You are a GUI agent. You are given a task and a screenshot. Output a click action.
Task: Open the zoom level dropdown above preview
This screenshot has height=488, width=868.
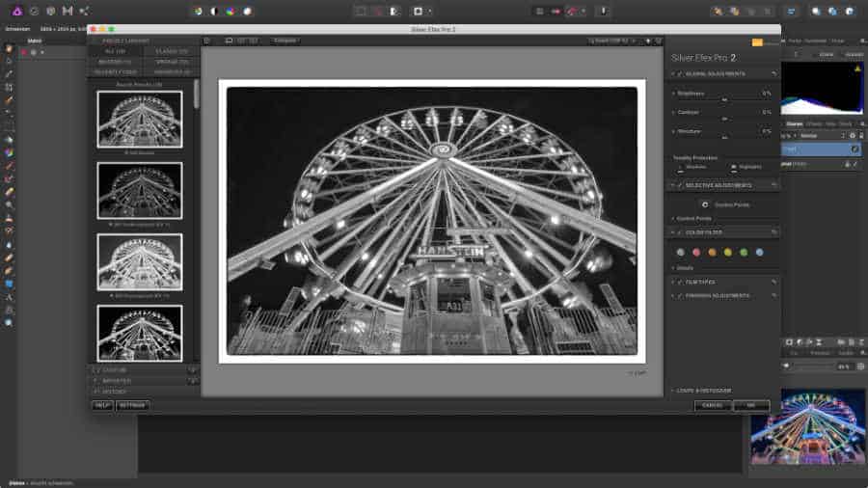611,41
